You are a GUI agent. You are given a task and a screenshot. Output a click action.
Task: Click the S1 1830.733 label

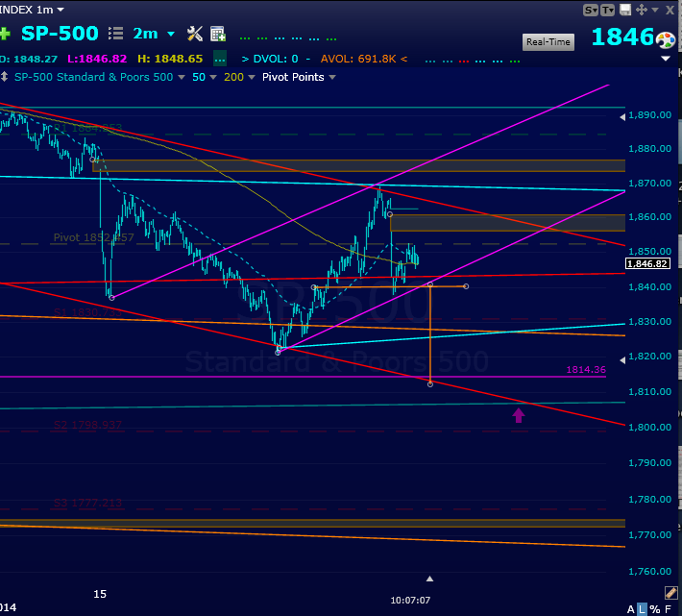(87, 312)
